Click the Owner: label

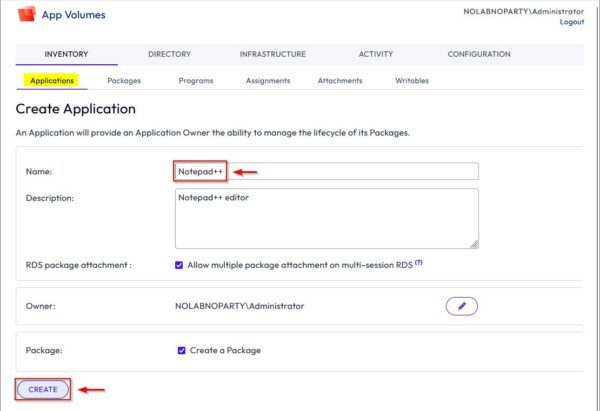[40, 306]
